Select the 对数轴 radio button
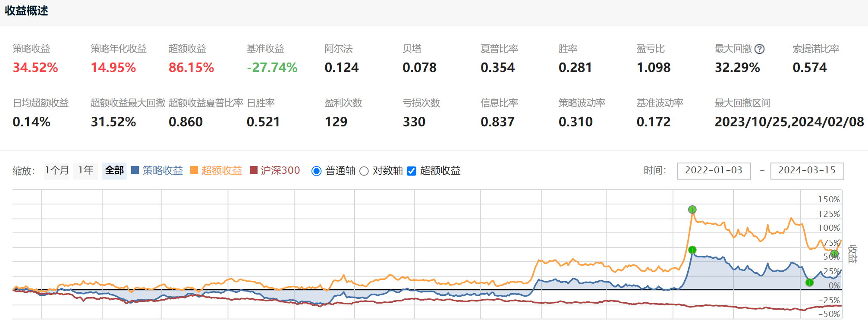868x326 pixels. click(364, 171)
